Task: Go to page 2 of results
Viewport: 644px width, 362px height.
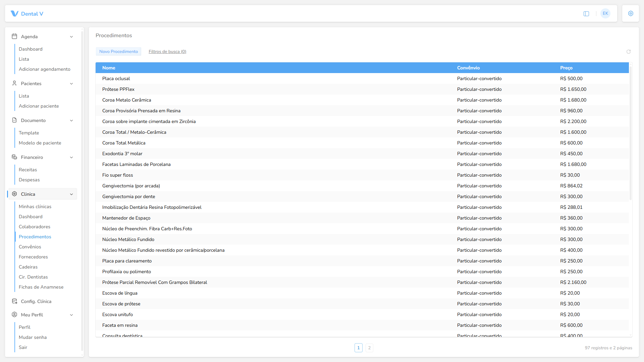Action: point(369,348)
